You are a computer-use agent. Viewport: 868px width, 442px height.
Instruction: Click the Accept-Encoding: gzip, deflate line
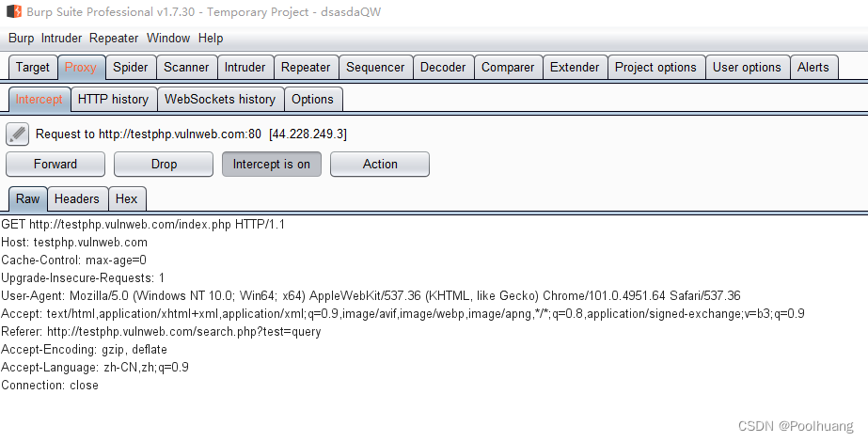84,350
